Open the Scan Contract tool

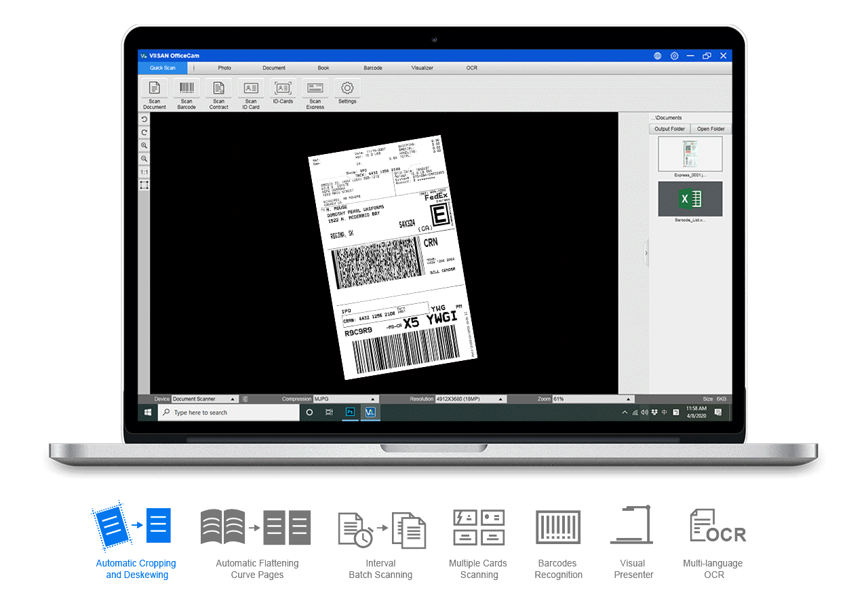click(218, 92)
